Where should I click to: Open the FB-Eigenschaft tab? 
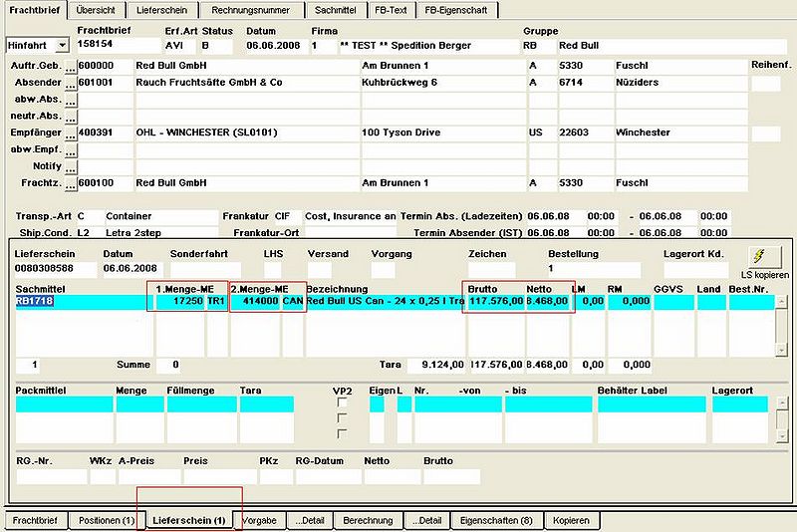coord(456,10)
